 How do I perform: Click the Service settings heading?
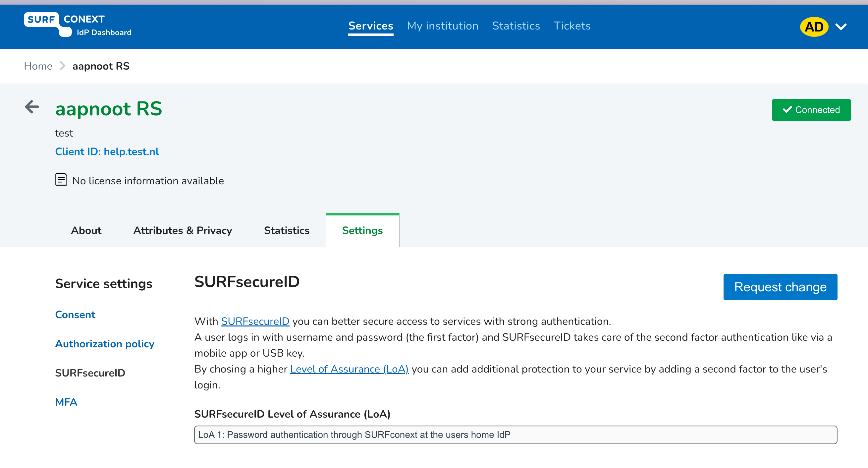(103, 284)
